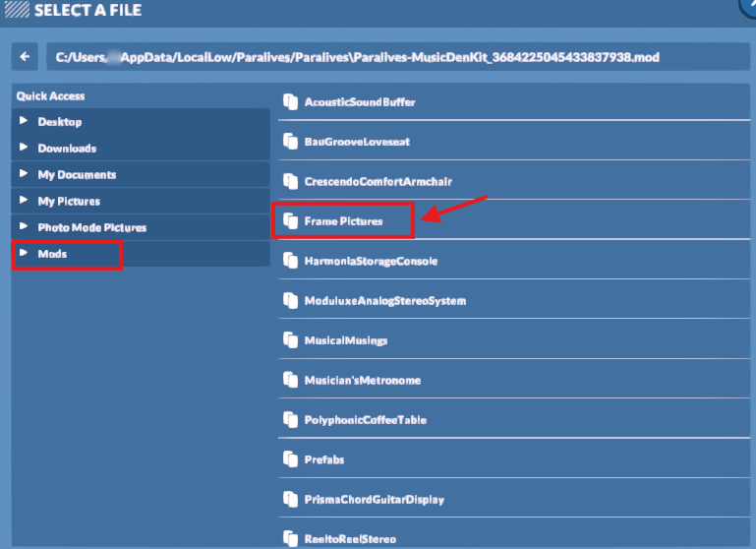Expand the Photo Mode Pictures arrow

point(24,226)
